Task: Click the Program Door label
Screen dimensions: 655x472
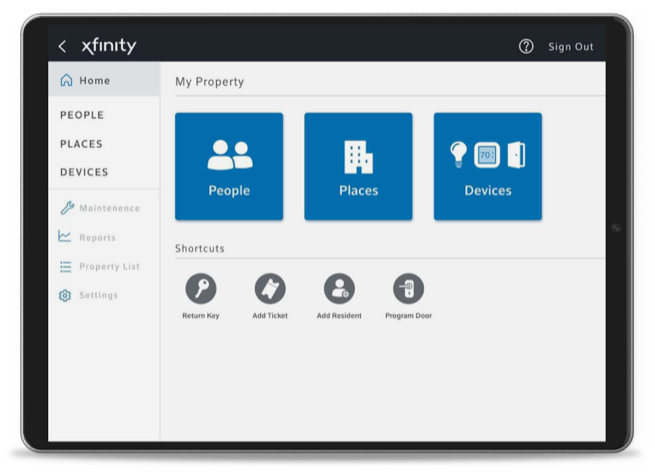Action: tap(409, 316)
